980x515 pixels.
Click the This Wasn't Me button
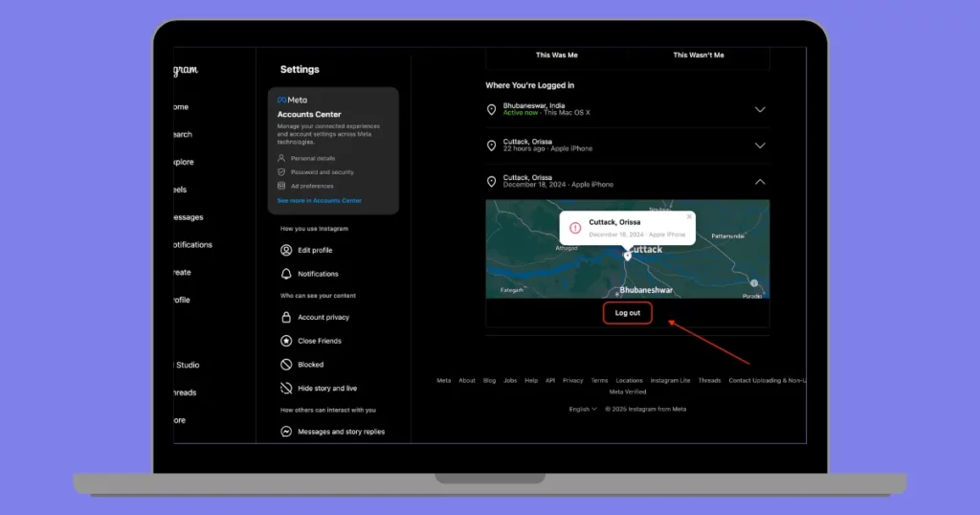click(x=699, y=55)
